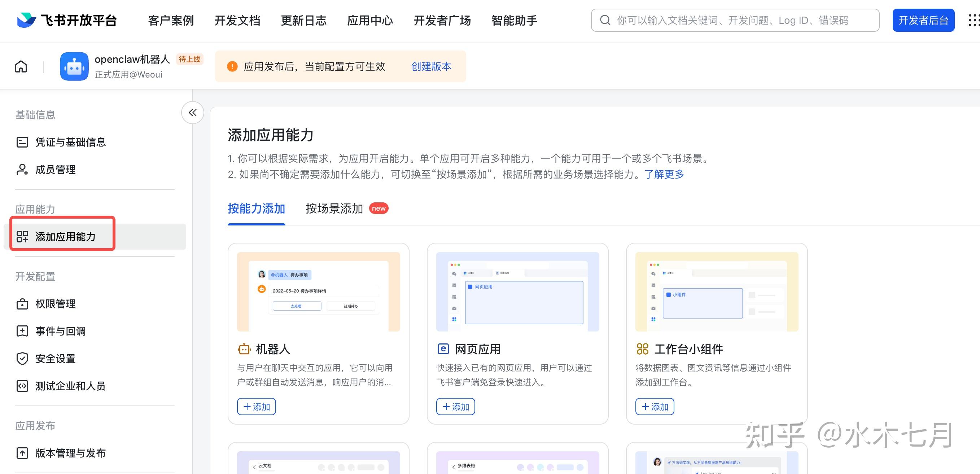This screenshot has width=980, height=474.
Task: Click the documentation search input field
Action: click(734, 21)
